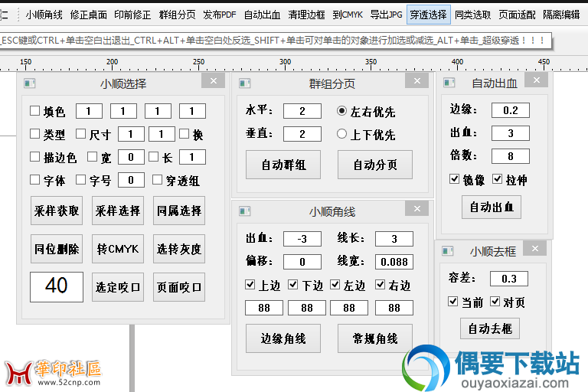Uncheck the 当前 checkbox
The image size is (588, 392).
452,301
